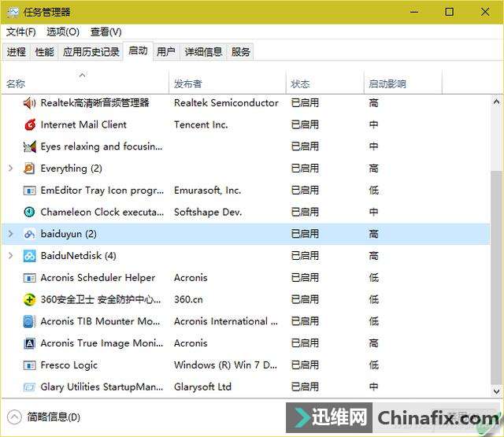The height and width of the screenshot is (437, 504).
Task: Click the Realtek Semiconductor publisher cell
Action: (226, 103)
